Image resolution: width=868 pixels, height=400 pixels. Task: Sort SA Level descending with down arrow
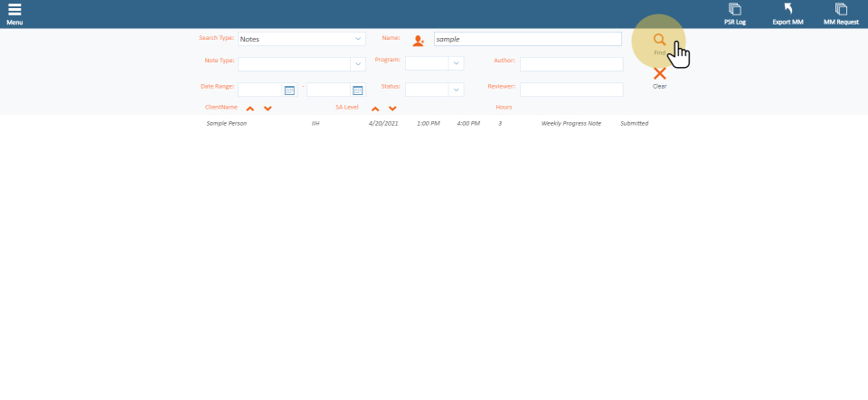[x=392, y=109]
